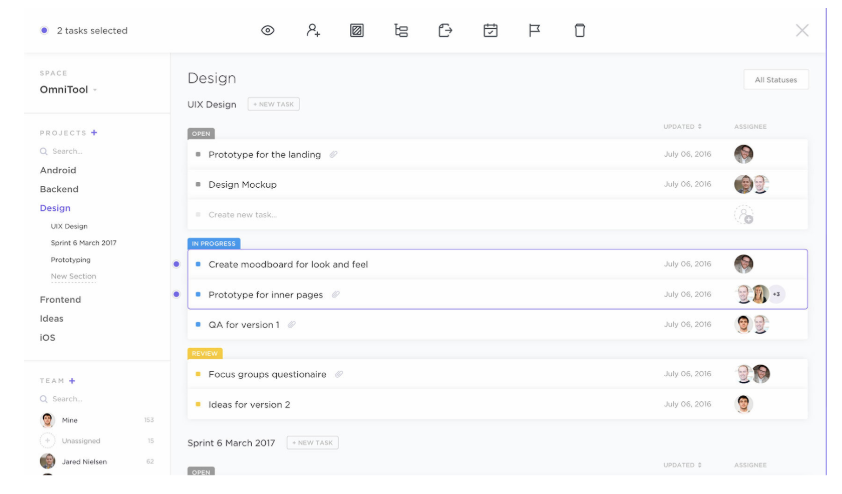Open the due date calendar icon
The width and height of the screenshot is (842, 494).
pyautogui.click(x=490, y=31)
